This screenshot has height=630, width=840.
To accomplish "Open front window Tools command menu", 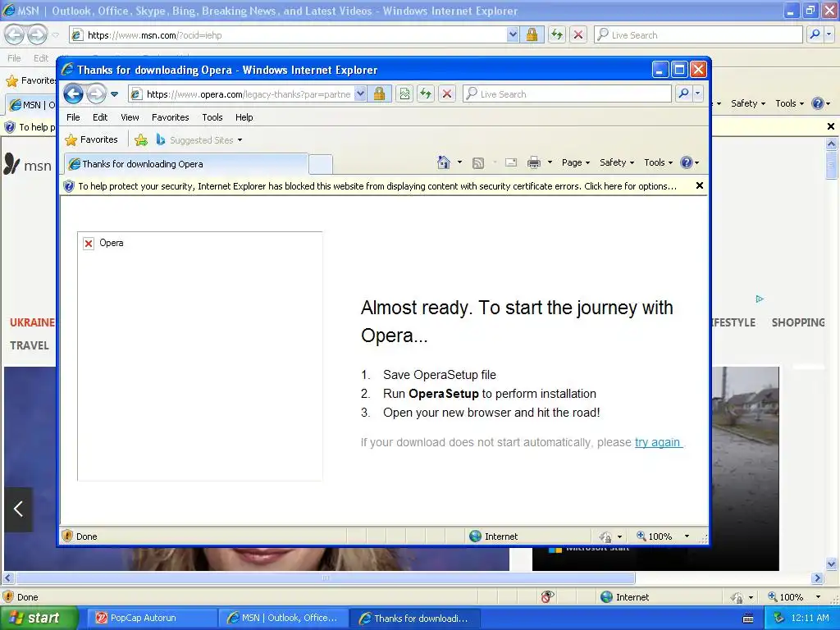I will tap(658, 162).
